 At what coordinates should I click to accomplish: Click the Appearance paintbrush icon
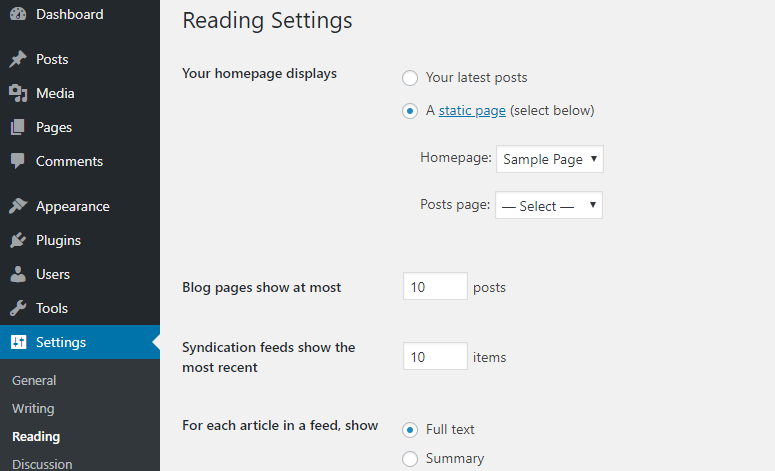[x=18, y=206]
